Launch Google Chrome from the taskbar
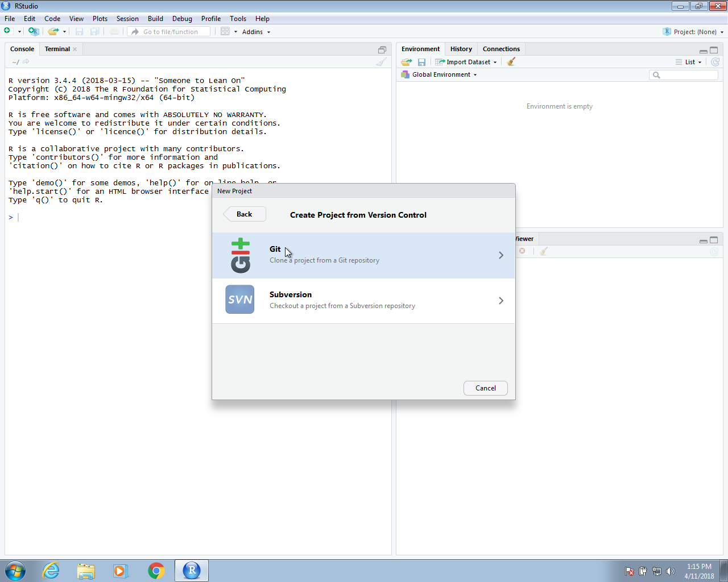Screen dimensions: 728x582 [x=156, y=571]
